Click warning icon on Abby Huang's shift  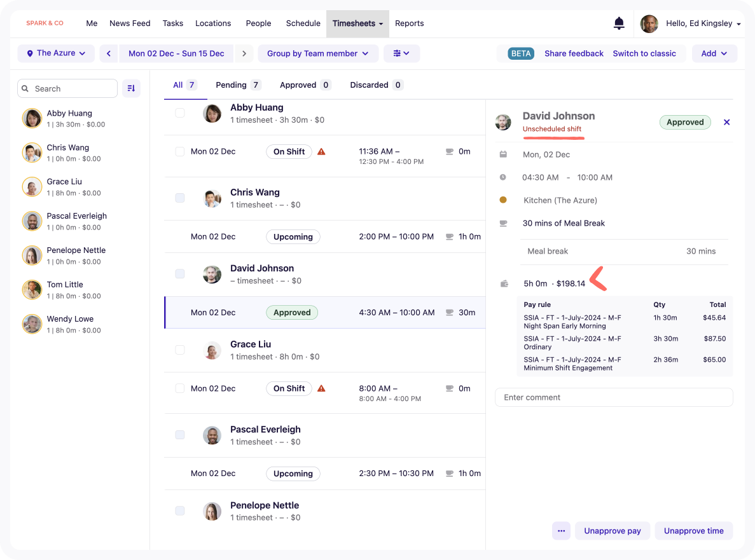[322, 151]
